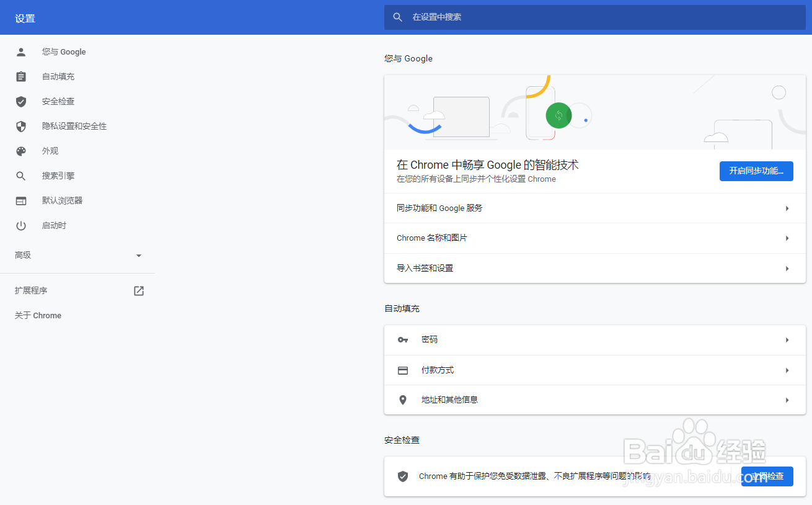The height and width of the screenshot is (505, 812).
Task: Open the Chrome 名称和图片 row arrow
Action: [x=787, y=238]
